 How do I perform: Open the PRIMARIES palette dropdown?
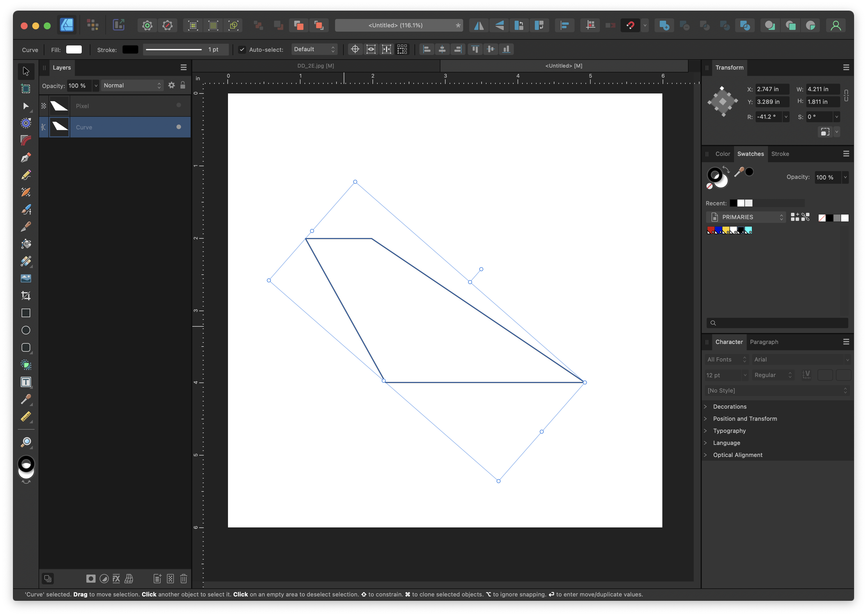(x=746, y=217)
